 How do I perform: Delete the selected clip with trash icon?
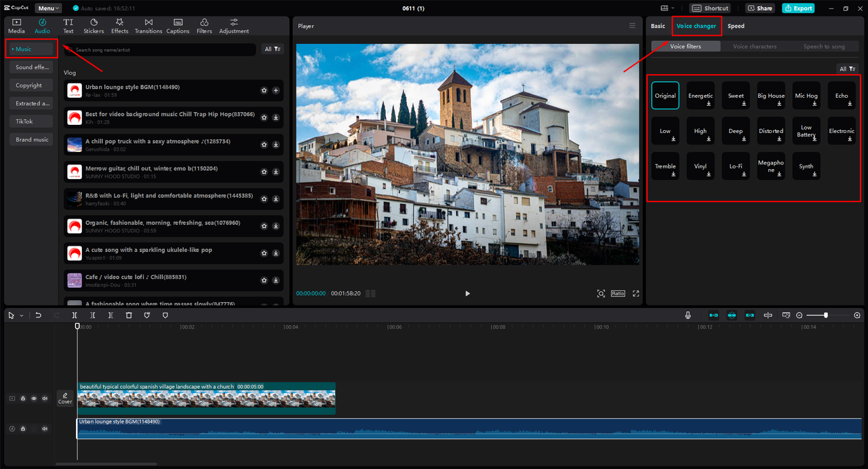[x=129, y=316]
